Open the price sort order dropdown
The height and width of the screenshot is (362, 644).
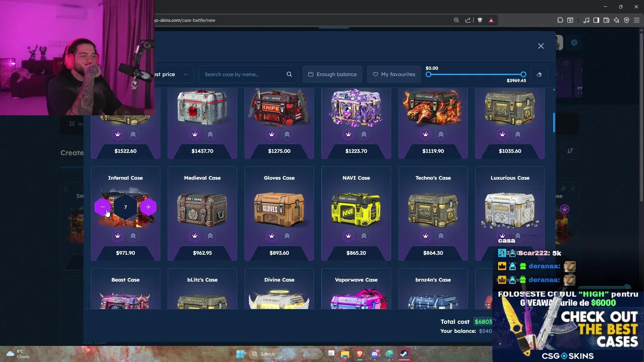click(x=171, y=74)
